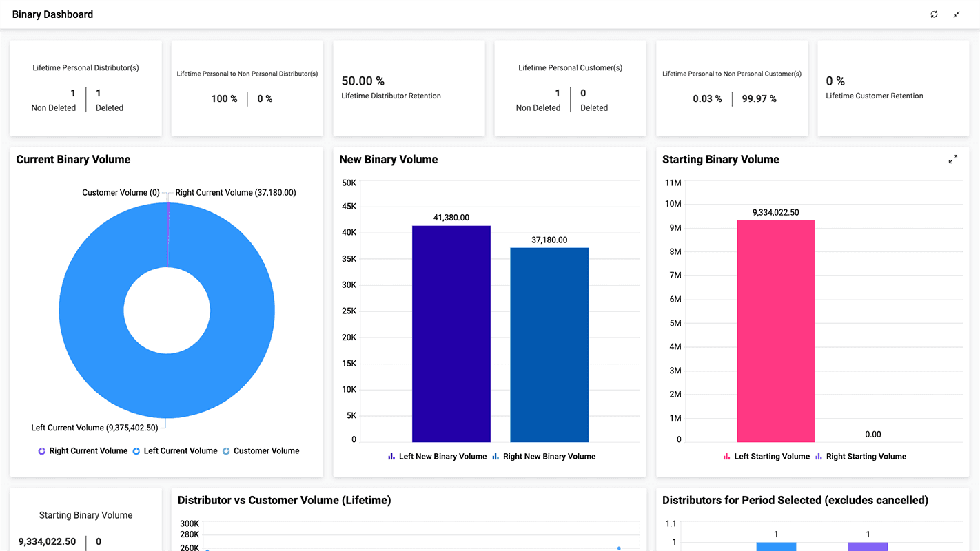This screenshot has width=980, height=551.
Task: Click the "Current Binary Volume" chart title
Action: [73, 160]
